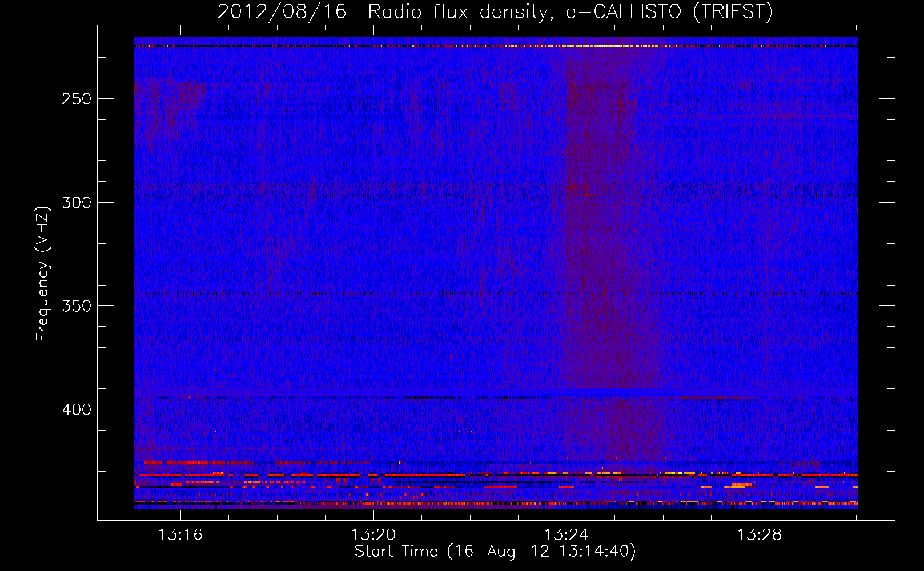Image resolution: width=924 pixels, height=571 pixels.
Task: Click the 13:28 time tick label
Action: [759, 535]
